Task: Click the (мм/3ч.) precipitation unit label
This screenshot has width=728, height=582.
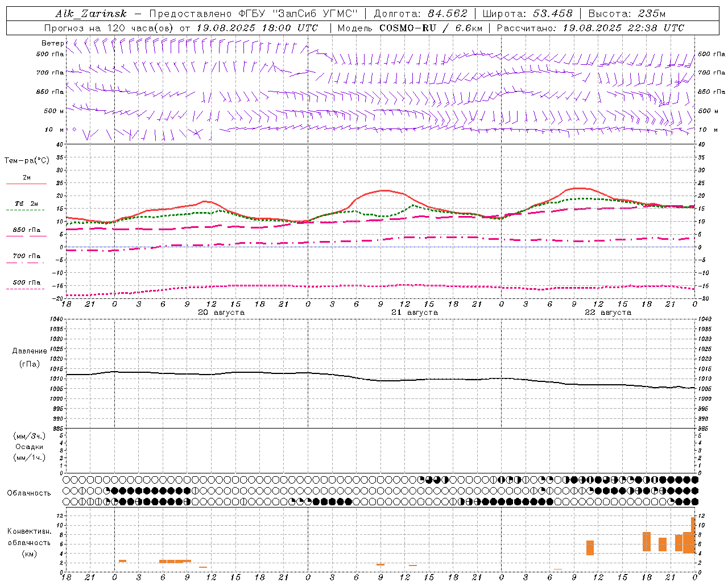Action: click(30, 436)
